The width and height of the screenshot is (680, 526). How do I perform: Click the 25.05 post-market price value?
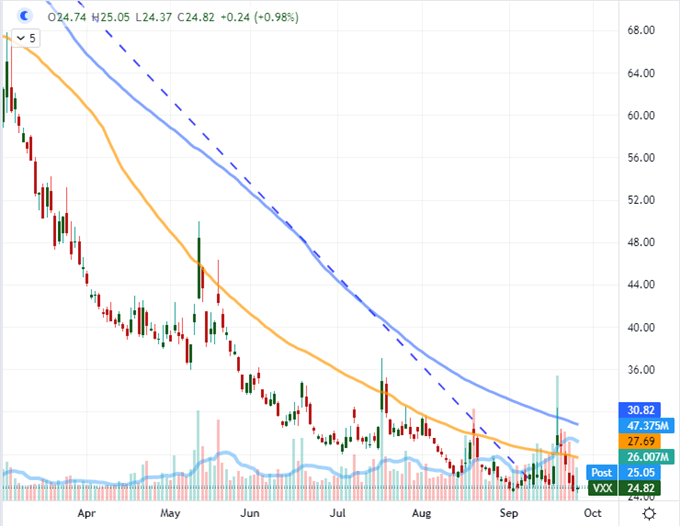coord(640,472)
